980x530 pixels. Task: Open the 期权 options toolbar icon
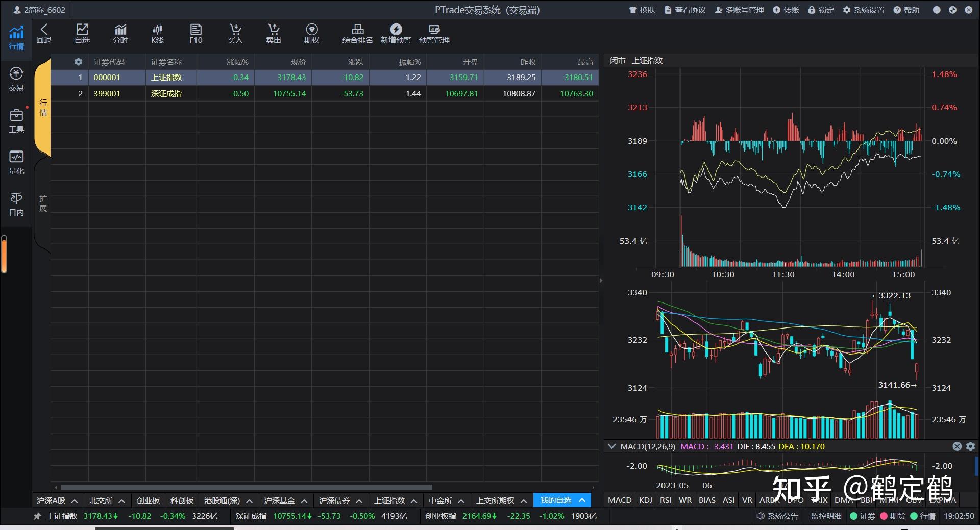[x=312, y=34]
